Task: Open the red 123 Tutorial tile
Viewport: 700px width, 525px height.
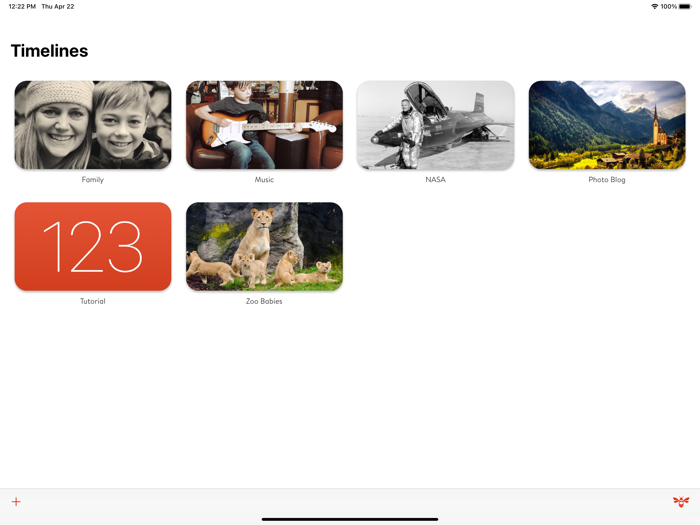Action: [x=93, y=246]
